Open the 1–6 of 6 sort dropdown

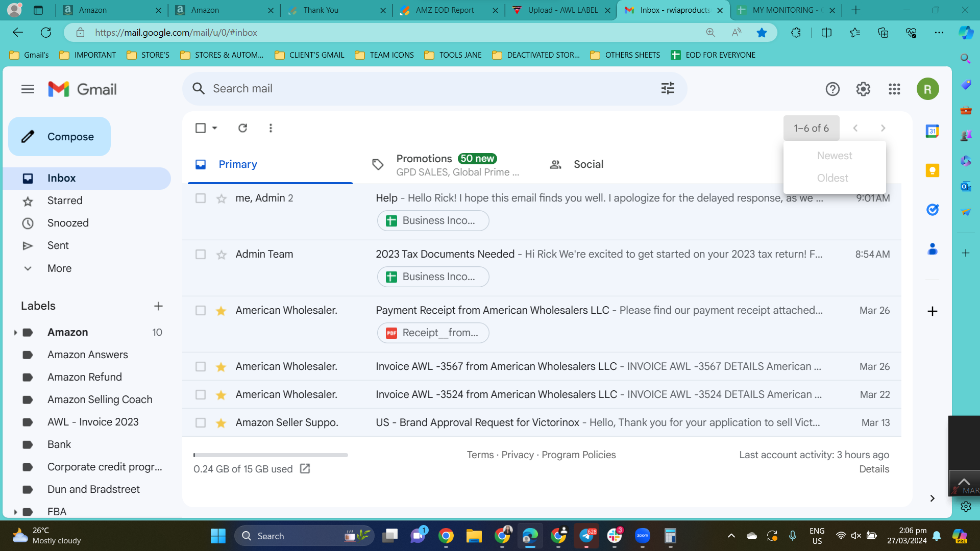[811, 128]
